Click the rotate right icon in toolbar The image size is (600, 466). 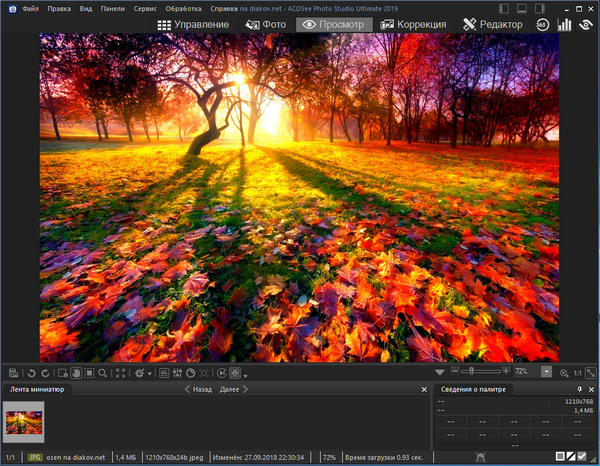click(x=46, y=372)
